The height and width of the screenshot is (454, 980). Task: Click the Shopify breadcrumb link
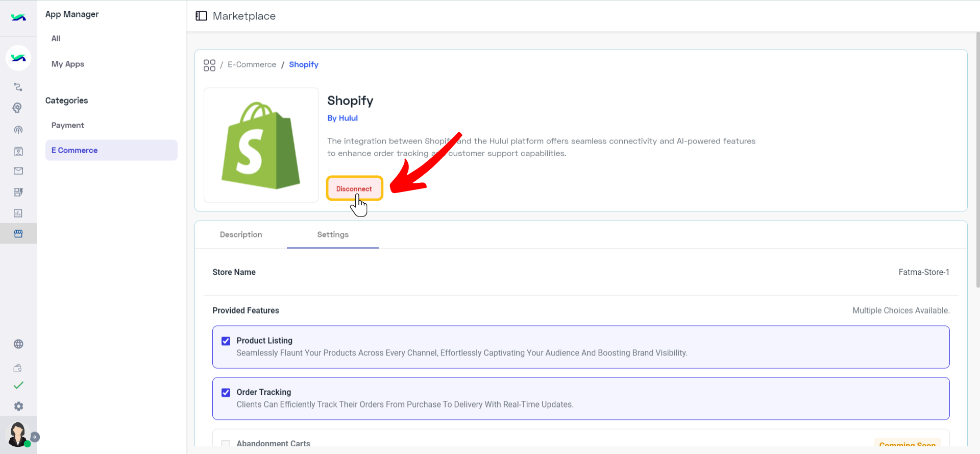(304, 64)
